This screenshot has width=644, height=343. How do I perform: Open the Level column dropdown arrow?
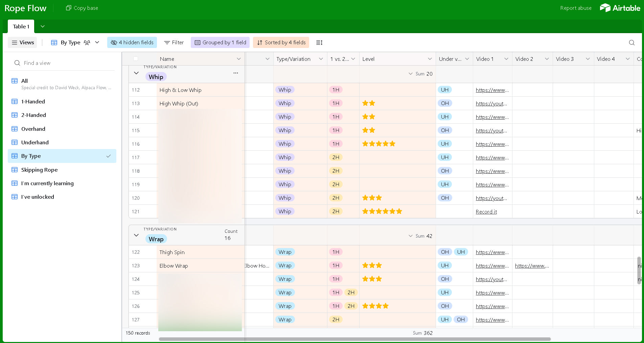click(430, 59)
